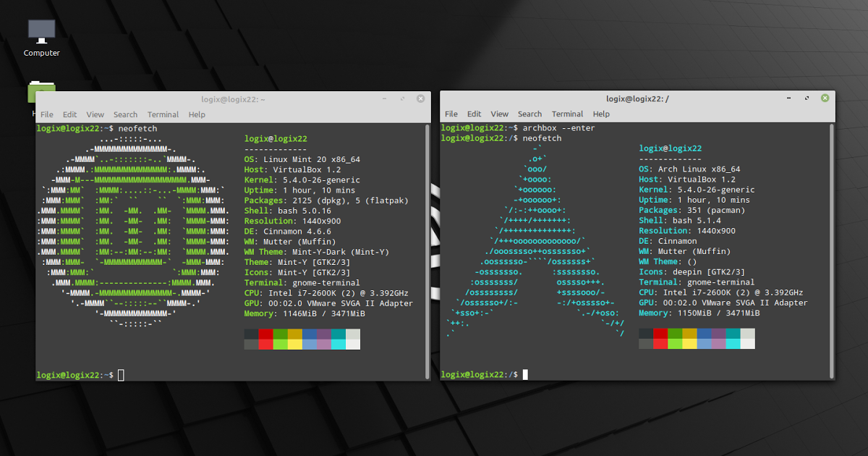Click 'logix@logix22' header above left neofetch info

(276, 138)
